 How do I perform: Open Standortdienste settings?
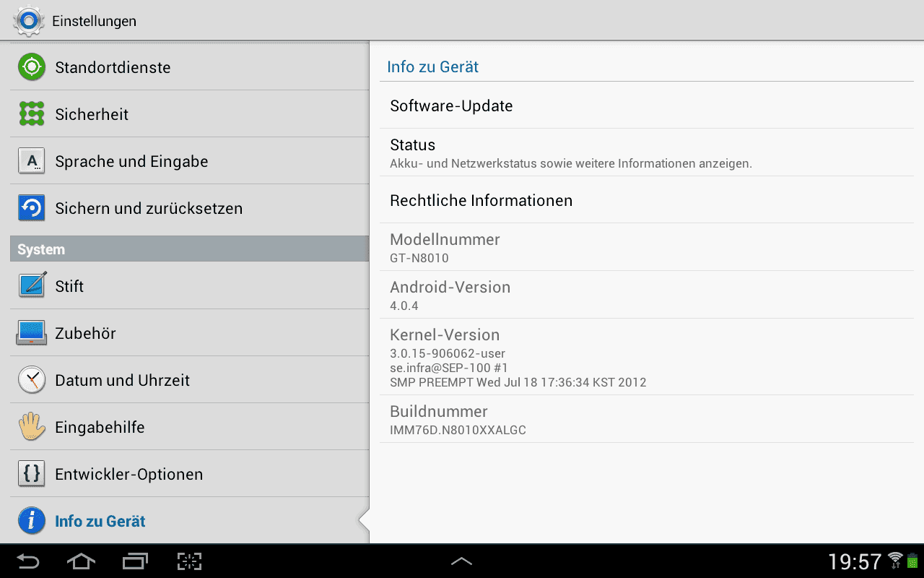click(190, 67)
